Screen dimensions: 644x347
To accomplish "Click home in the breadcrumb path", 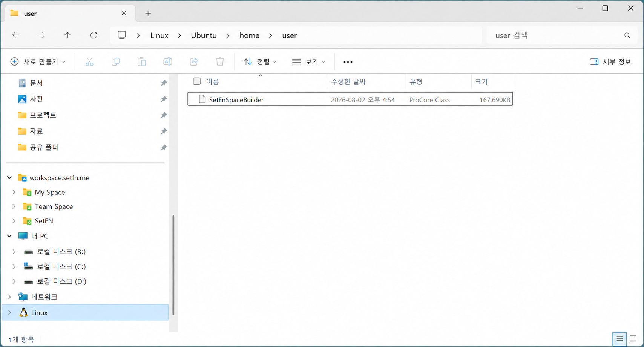I will pyautogui.click(x=249, y=35).
